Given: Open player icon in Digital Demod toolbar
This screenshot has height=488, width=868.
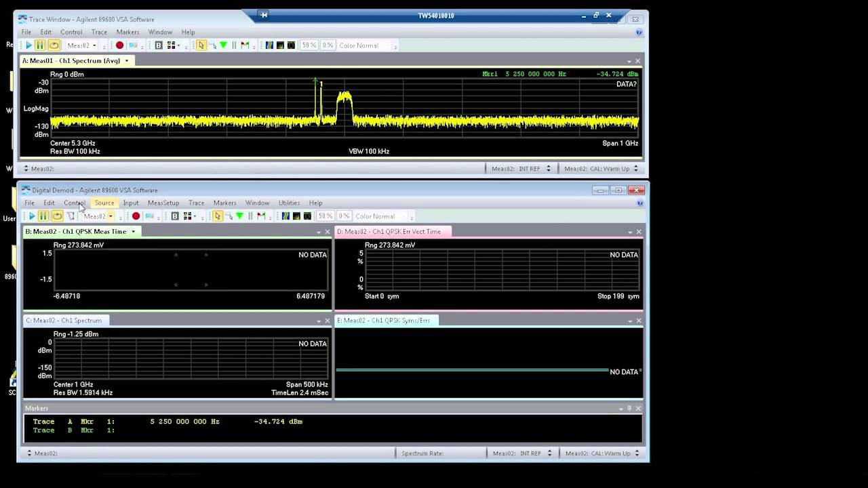Looking at the screenshot, I should click(x=149, y=216).
